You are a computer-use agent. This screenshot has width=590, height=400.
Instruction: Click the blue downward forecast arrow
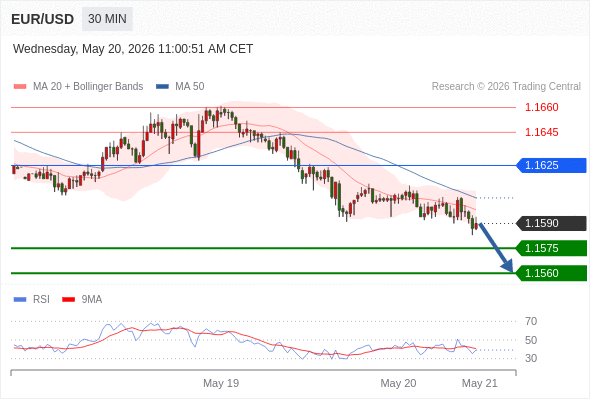[x=496, y=248]
